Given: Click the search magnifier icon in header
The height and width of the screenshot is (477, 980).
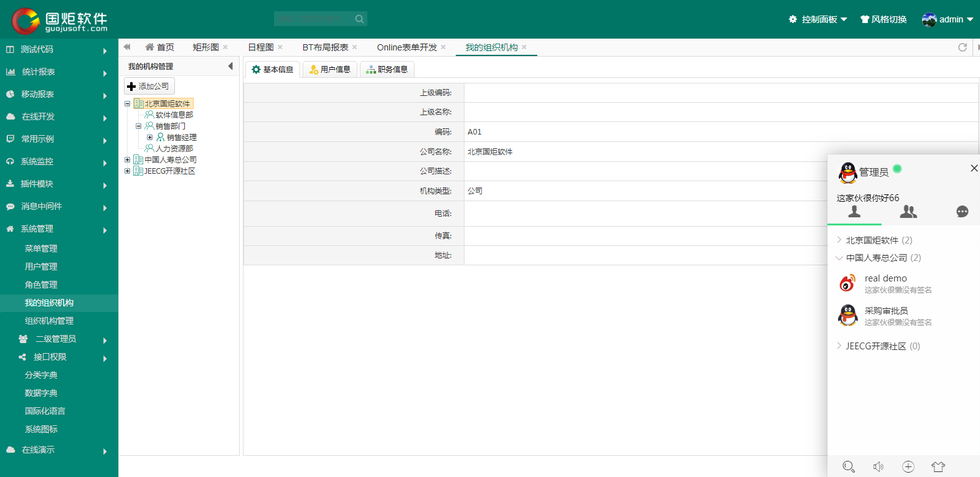Looking at the screenshot, I should click(359, 19).
